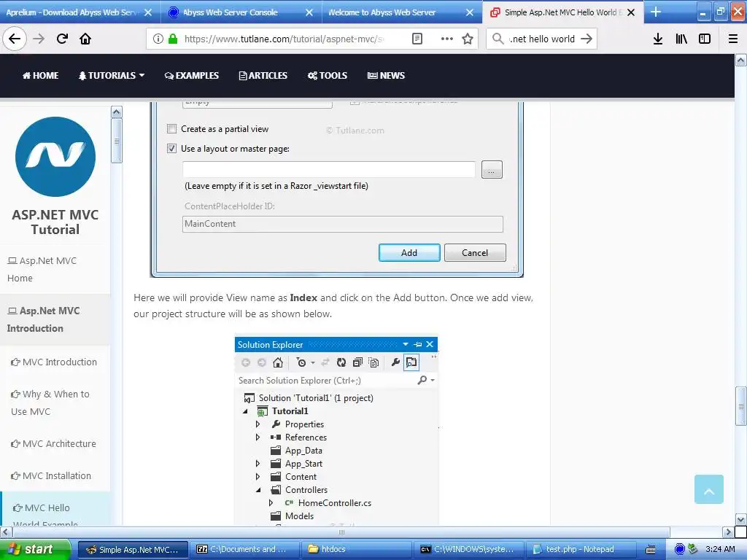
Task: Show sidebars with the sidebar icon
Action: 705,39
